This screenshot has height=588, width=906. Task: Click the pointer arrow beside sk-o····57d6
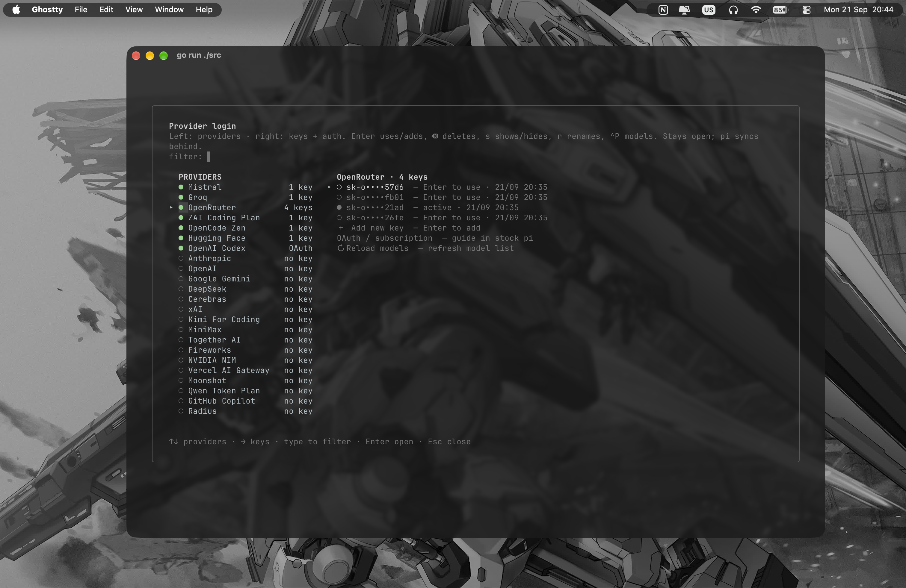tap(329, 187)
